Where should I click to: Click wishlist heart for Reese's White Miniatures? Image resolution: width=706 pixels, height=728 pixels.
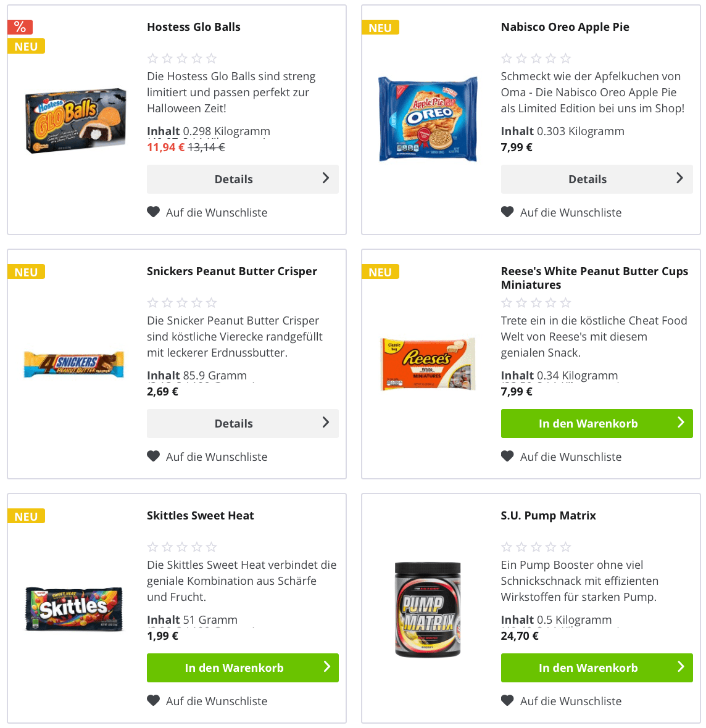click(507, 457)
